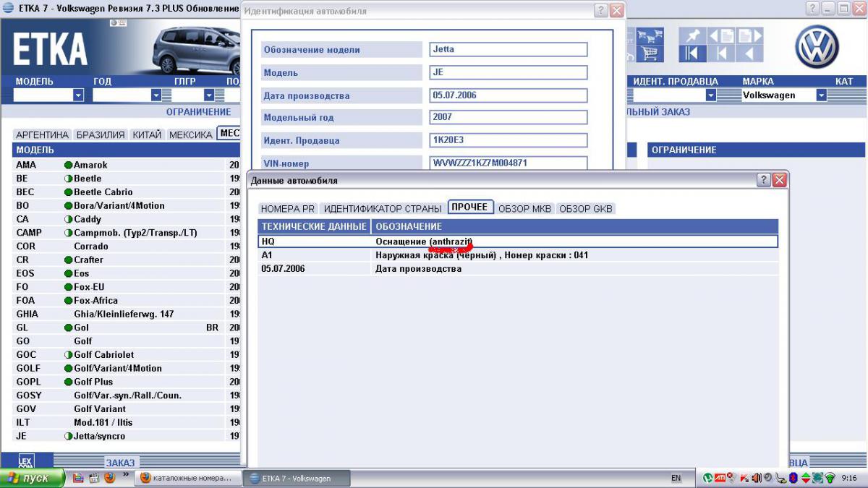
Task: Click the system clock showing 9:16
Action: (x=850, y=478)
